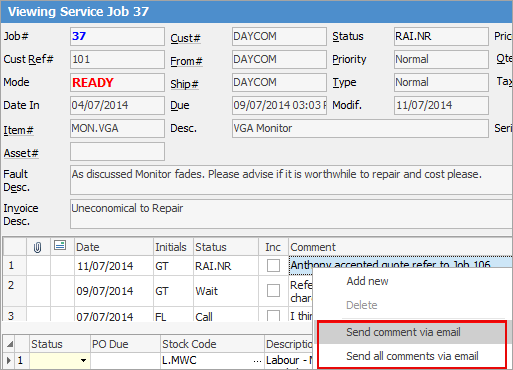513x370 pixels.
Task: Click the Priority label link
Action: point(349,59)
